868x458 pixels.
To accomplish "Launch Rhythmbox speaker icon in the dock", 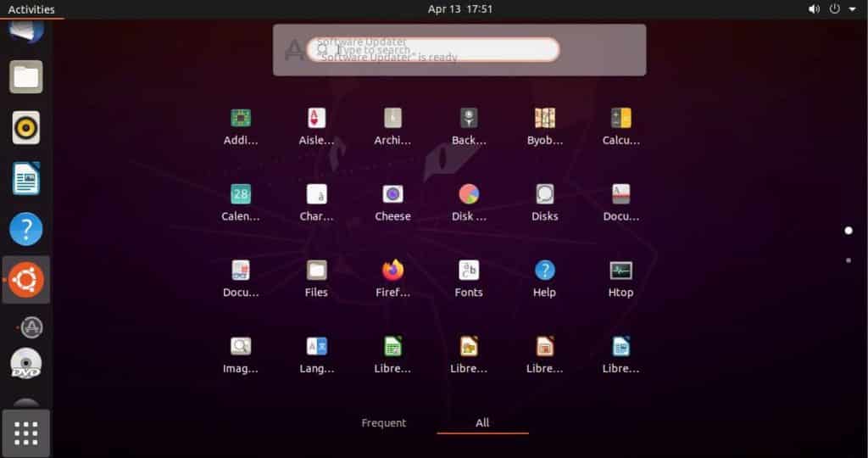I will tap(26, 127).
